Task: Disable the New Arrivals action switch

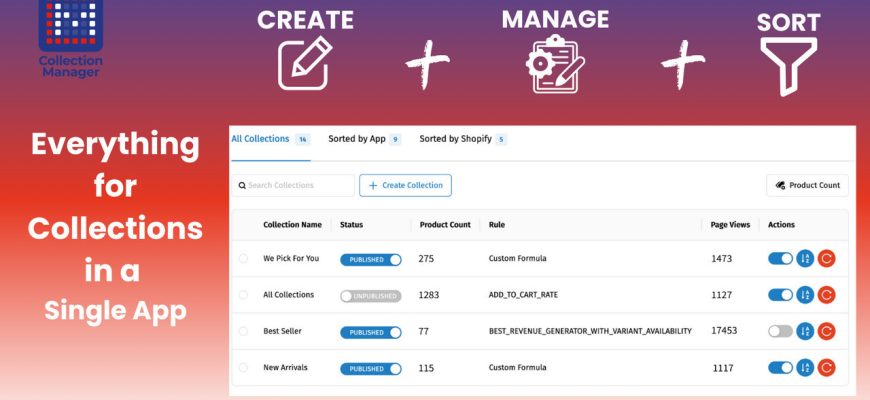Action: point(780,367)
